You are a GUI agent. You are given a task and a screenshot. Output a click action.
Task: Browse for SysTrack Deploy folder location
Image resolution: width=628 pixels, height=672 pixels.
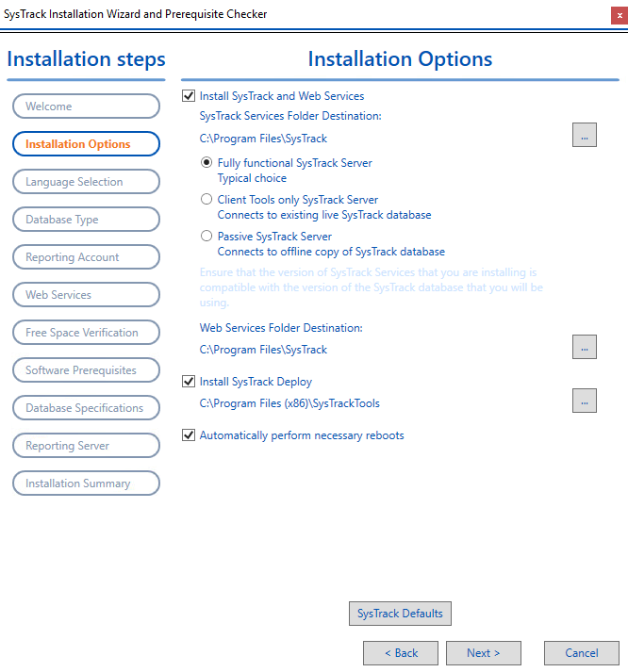coord(584,401)
